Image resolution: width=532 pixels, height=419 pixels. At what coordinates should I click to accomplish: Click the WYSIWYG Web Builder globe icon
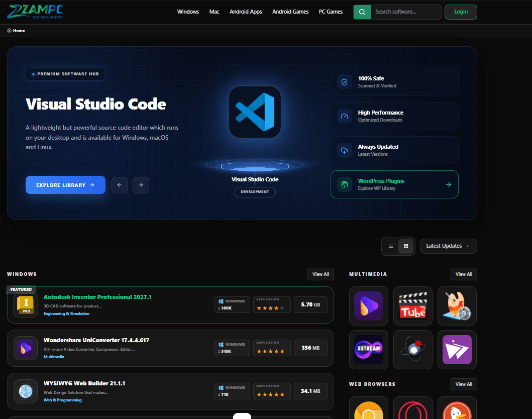[26, 391]
